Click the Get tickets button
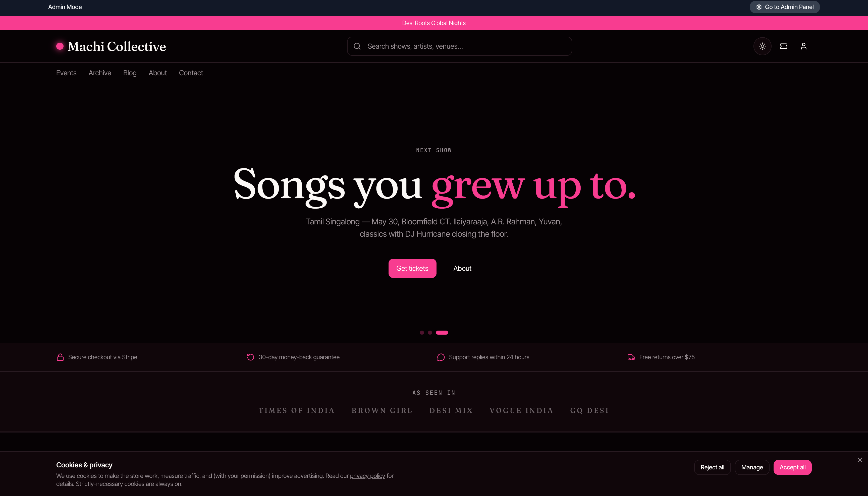The image size is (868, 496). pyautogui.click(x=412, y=268)
